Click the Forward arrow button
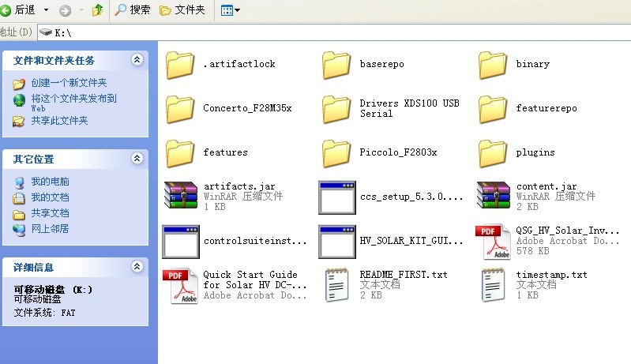 coord(66,10)
